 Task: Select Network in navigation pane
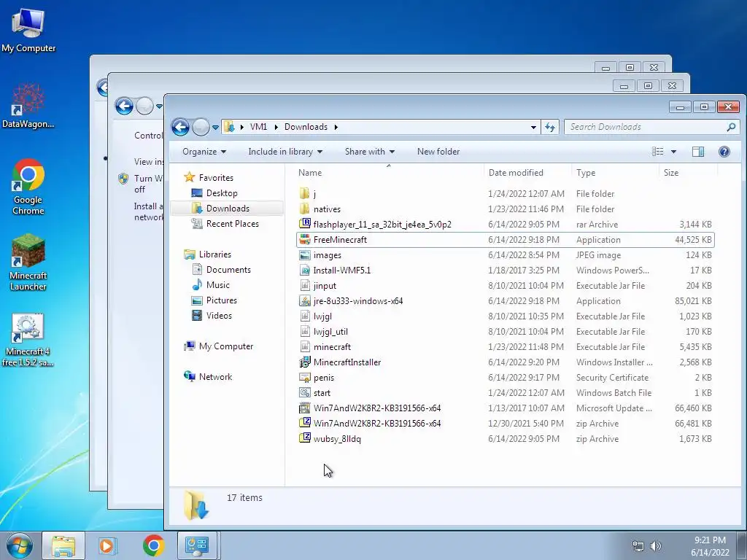point(215,377)
